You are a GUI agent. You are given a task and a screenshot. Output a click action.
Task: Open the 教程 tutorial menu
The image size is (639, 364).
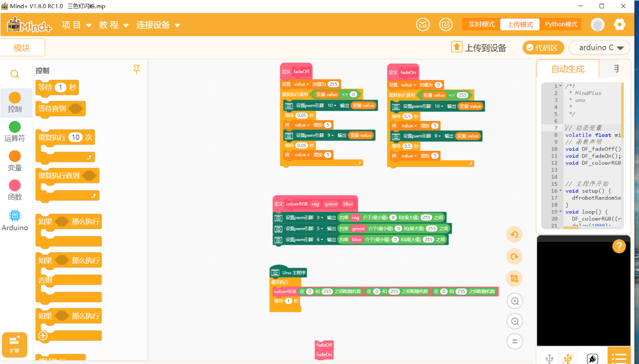click(x=114, y=25)
